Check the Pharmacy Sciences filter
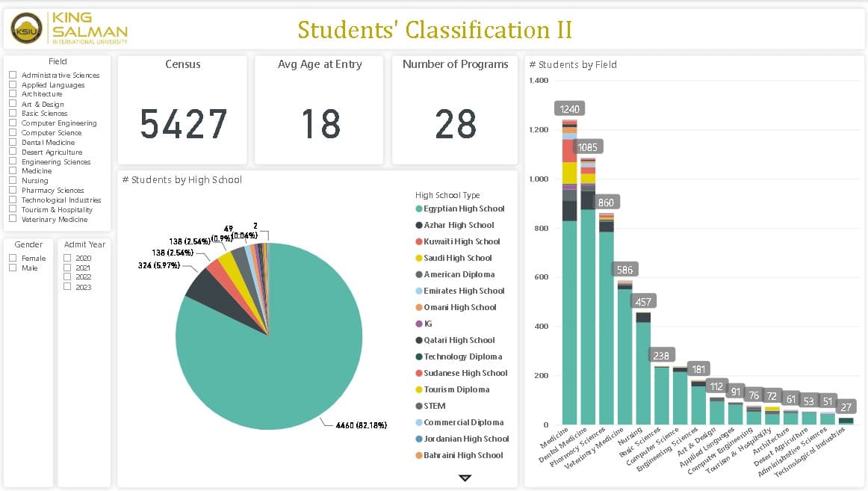 click(13, 190)
